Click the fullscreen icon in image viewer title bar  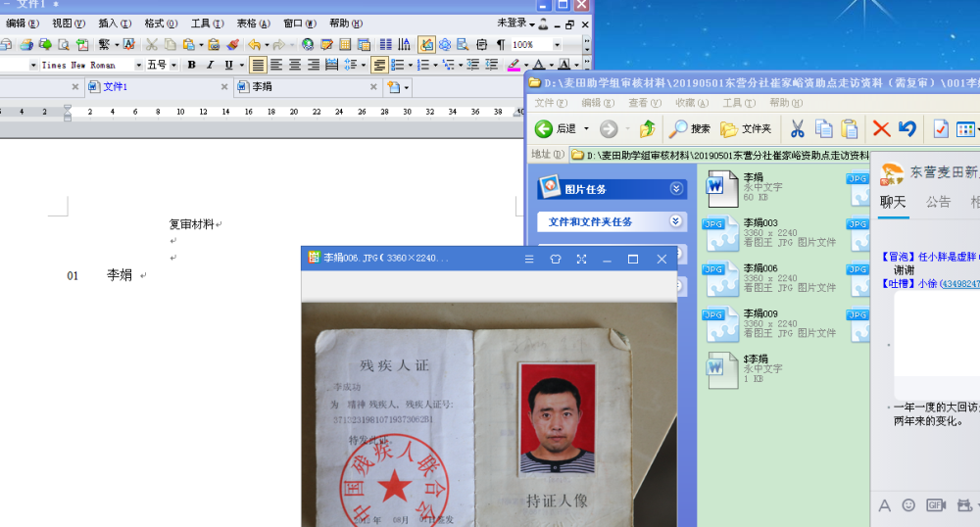tap(581, 260)
